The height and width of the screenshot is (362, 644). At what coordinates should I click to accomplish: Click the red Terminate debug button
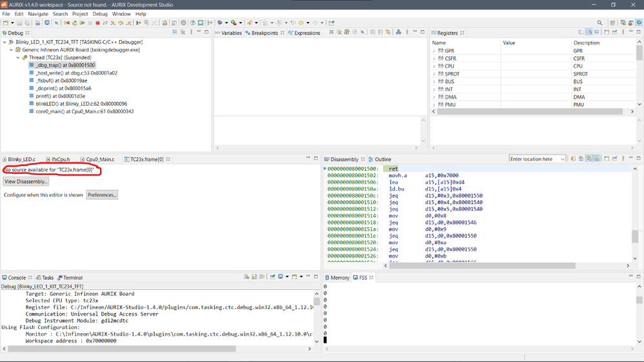pos(97,23)
